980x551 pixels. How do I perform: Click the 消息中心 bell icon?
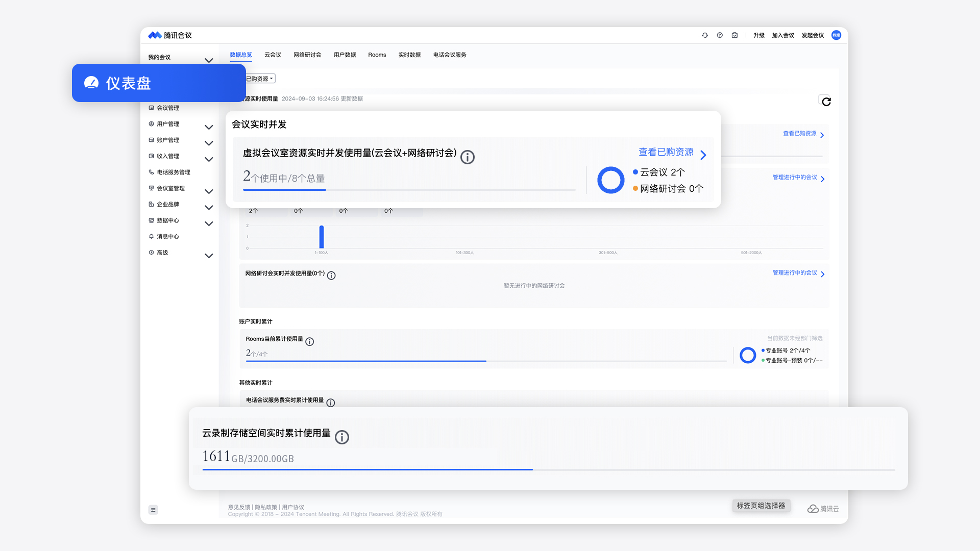151,236
